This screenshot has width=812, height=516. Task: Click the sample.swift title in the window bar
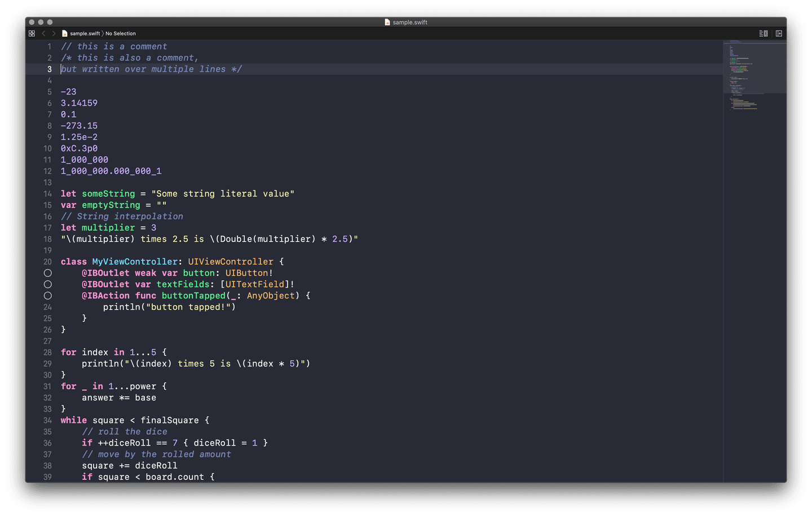[x=411, y=22]
